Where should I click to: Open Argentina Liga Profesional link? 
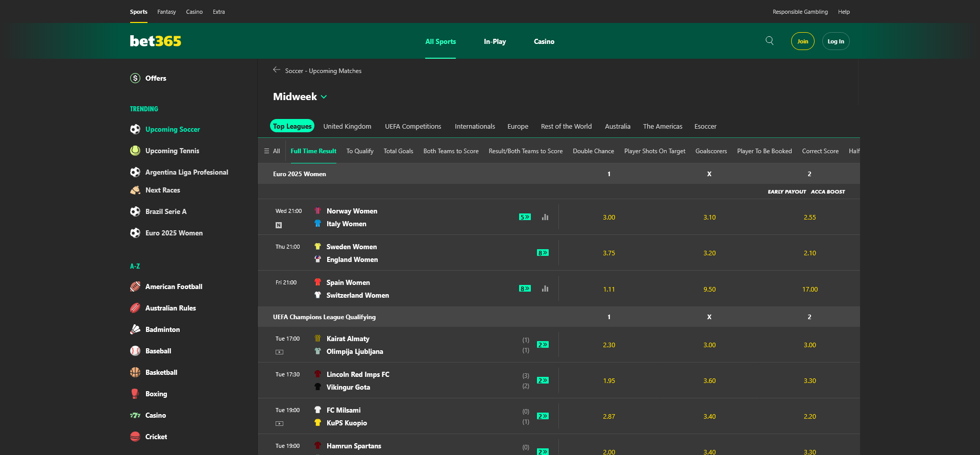coord(187,172)
